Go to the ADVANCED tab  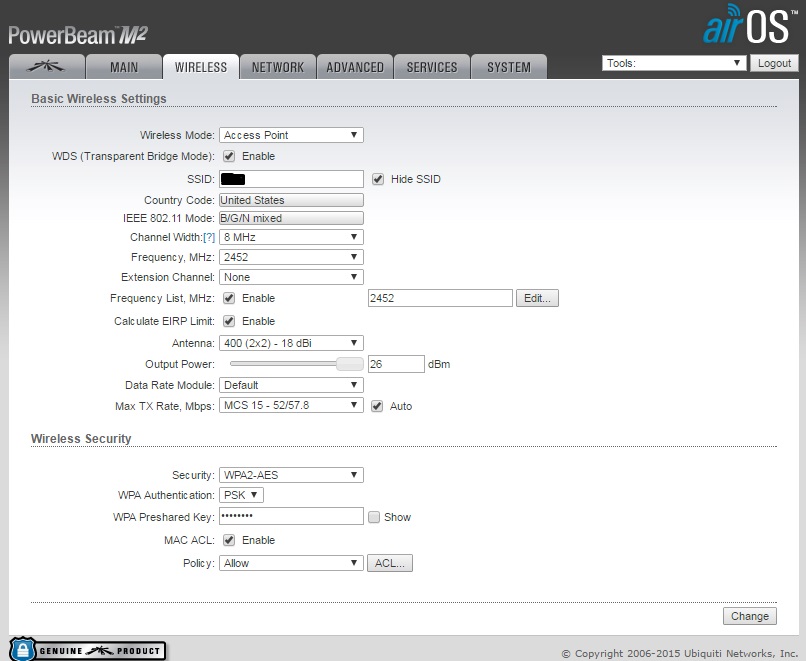tap(355, 67)
